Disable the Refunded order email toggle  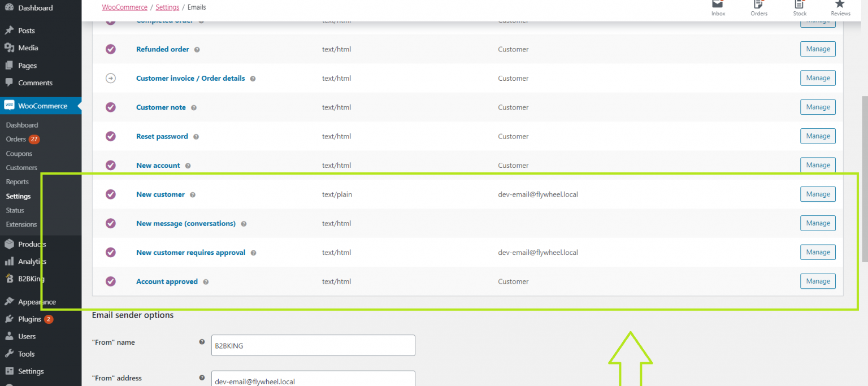click(x=110, y=49)
